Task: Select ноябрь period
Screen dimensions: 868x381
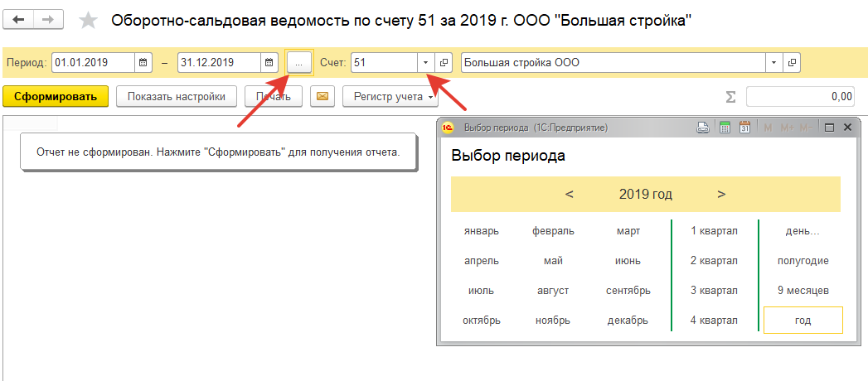Action: [x=553, y=321]
